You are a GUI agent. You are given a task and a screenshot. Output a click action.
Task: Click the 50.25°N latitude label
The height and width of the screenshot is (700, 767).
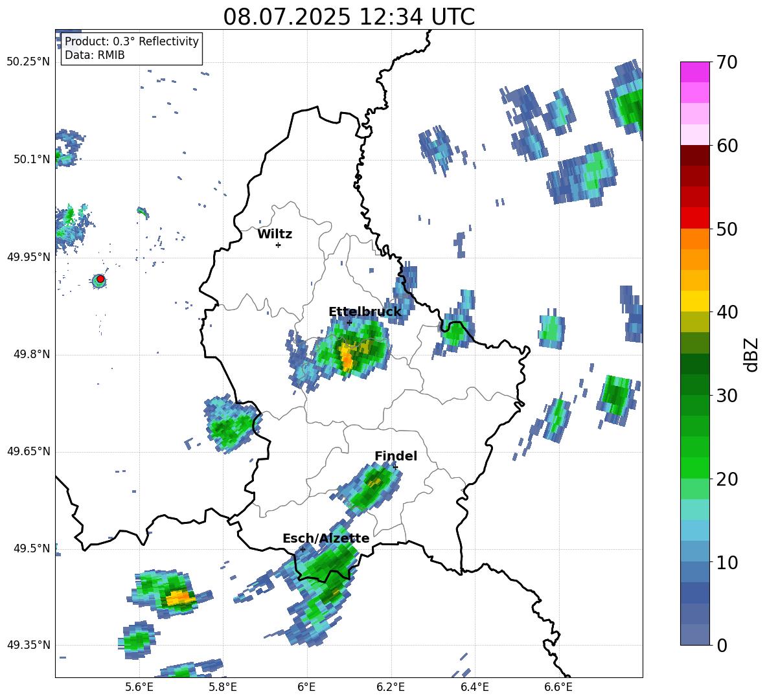tap(29, 62)
